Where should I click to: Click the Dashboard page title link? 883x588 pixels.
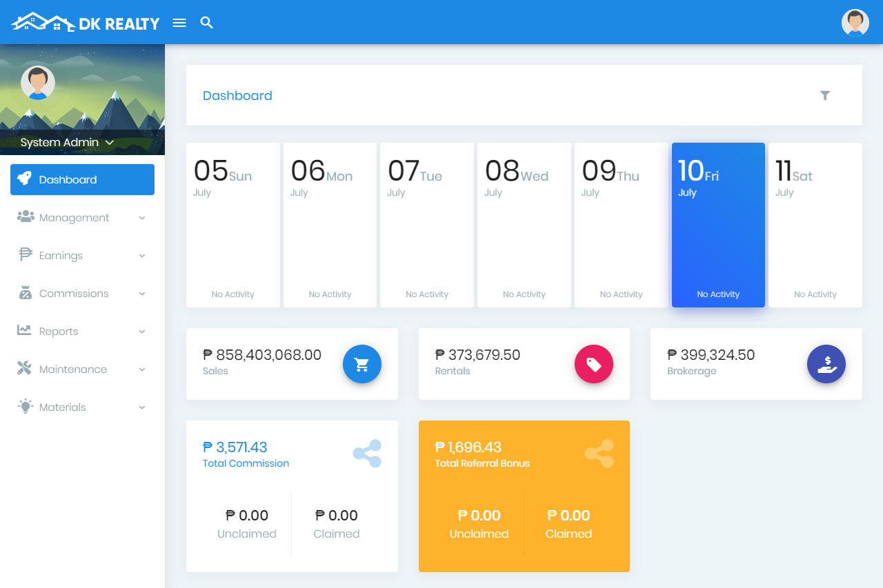click(x=237, y=96)
